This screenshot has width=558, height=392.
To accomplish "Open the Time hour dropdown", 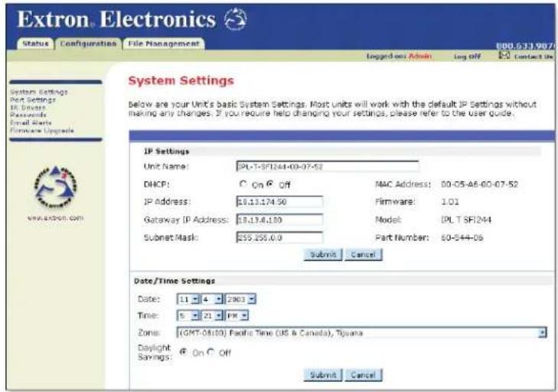I will pos(188,315).
